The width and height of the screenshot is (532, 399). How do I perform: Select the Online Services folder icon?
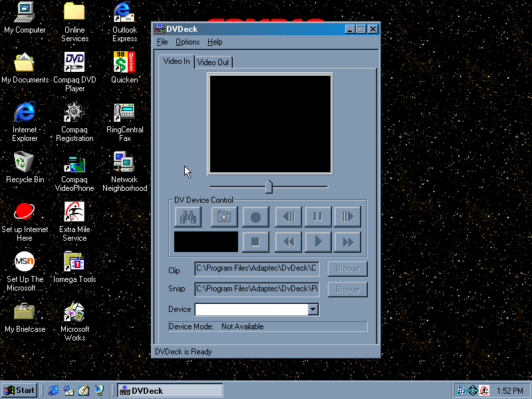[x=74, y=22]
